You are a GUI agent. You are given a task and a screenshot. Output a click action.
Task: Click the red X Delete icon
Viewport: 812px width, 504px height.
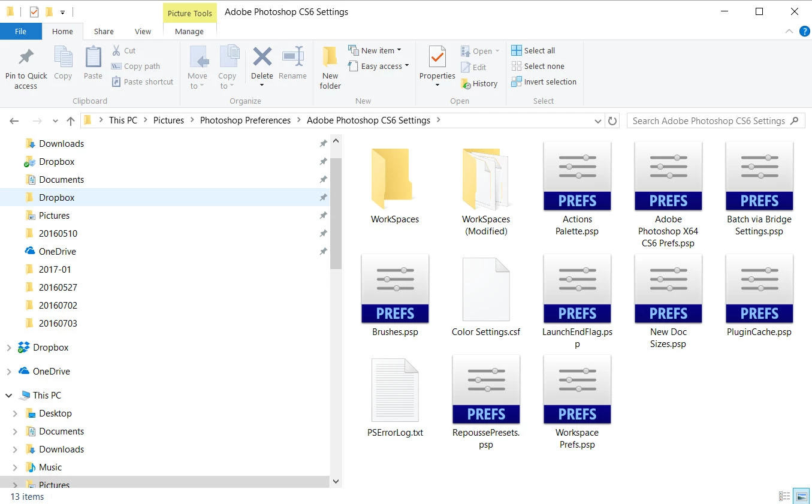click(262, 58)
